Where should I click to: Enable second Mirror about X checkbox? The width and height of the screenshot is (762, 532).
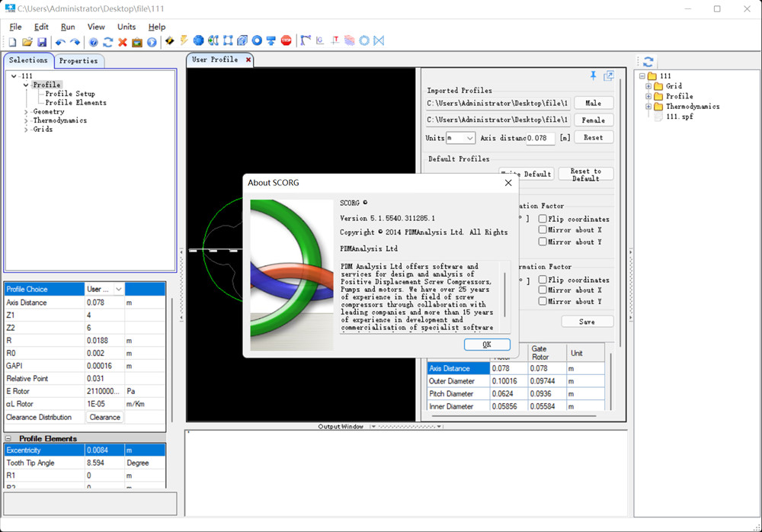[543, 290]
